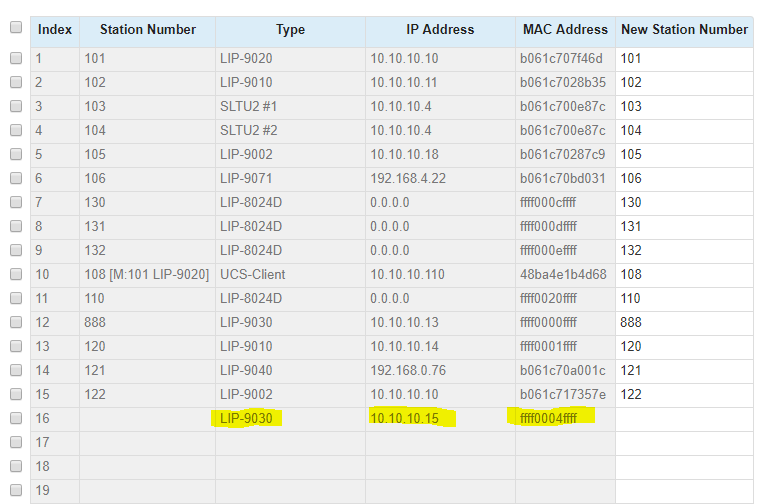Viewport: 769px width, 504px height.
Task: Click station entry 108 [M:101 LIP-9020]
Action: pos(147,274)
